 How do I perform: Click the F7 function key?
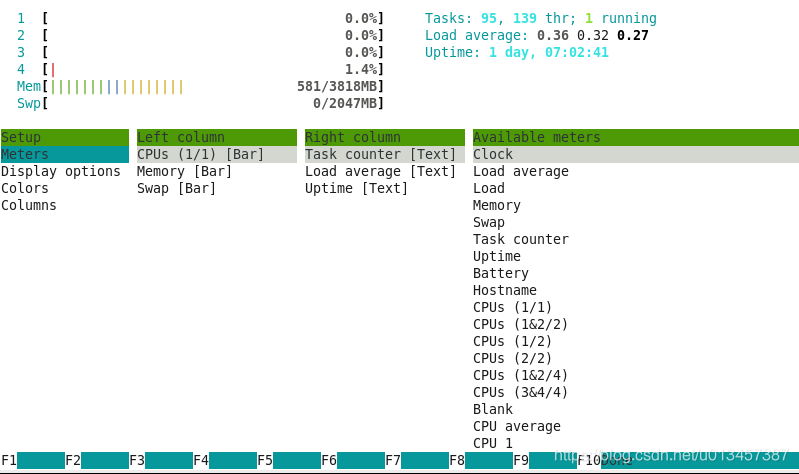click(x=417, y=460)
